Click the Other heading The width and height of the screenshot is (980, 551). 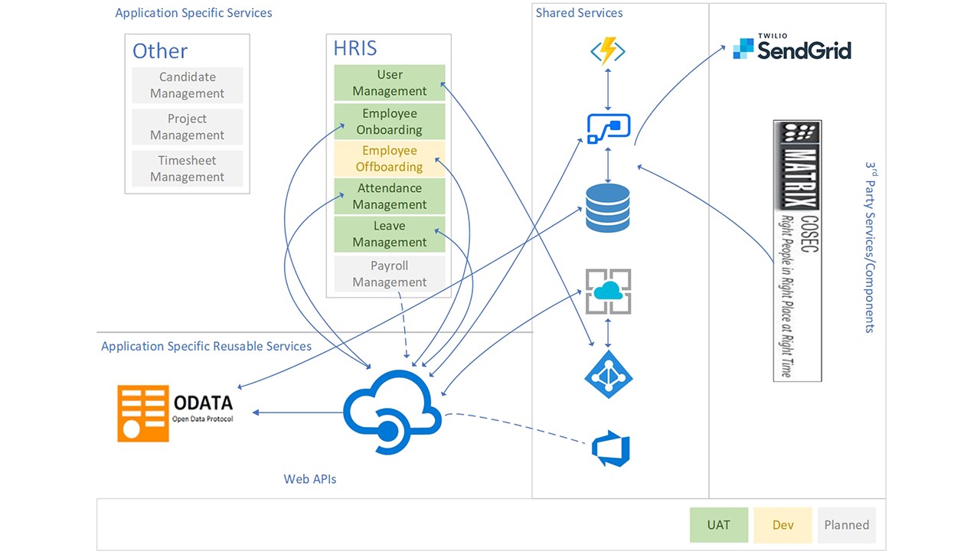[160, 51]
